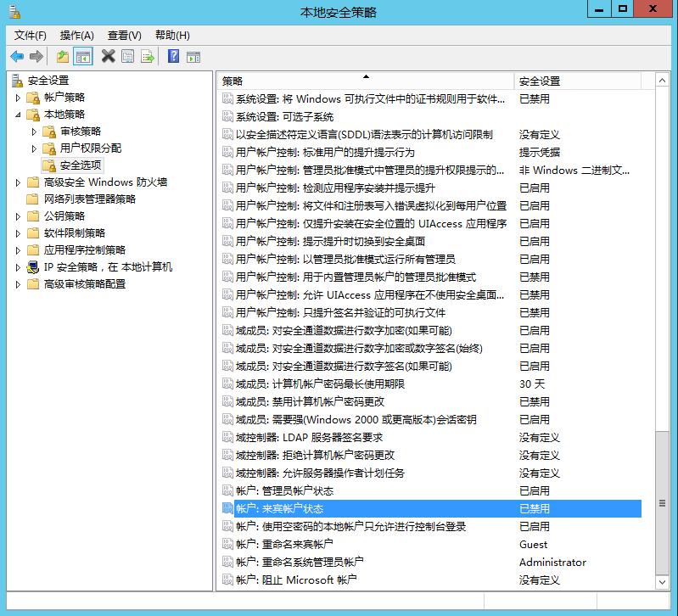
Task: Click the export list toolbar icon
Action: click(148, 57)
